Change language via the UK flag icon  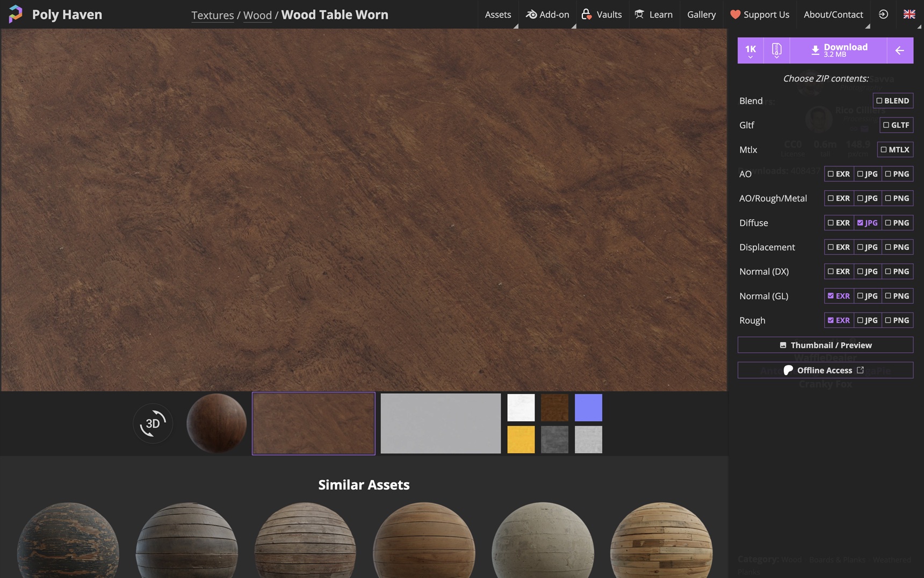(909, 15)
